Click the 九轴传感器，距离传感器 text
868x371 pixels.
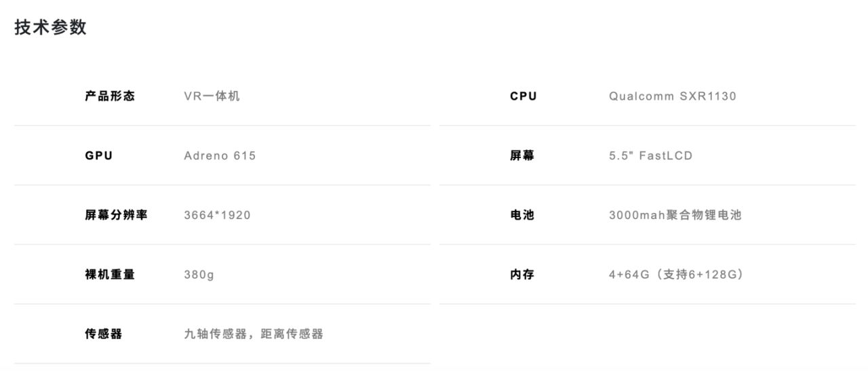point(254,334)
